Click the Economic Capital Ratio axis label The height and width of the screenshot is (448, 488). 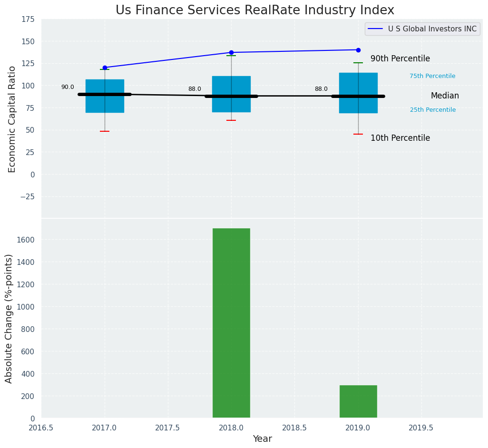tap(12, 119)
